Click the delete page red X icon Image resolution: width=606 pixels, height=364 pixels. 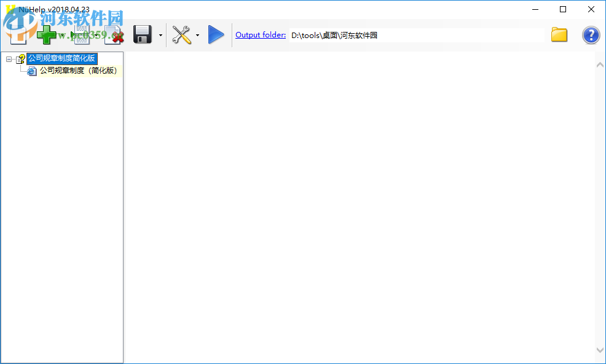click(114, 35)
